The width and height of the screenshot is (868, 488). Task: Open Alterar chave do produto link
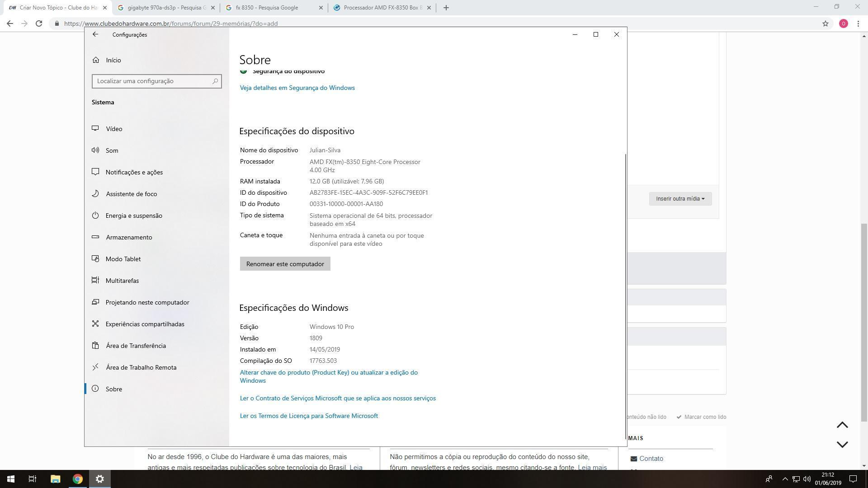pyautogui.click(x=329, y=376)
